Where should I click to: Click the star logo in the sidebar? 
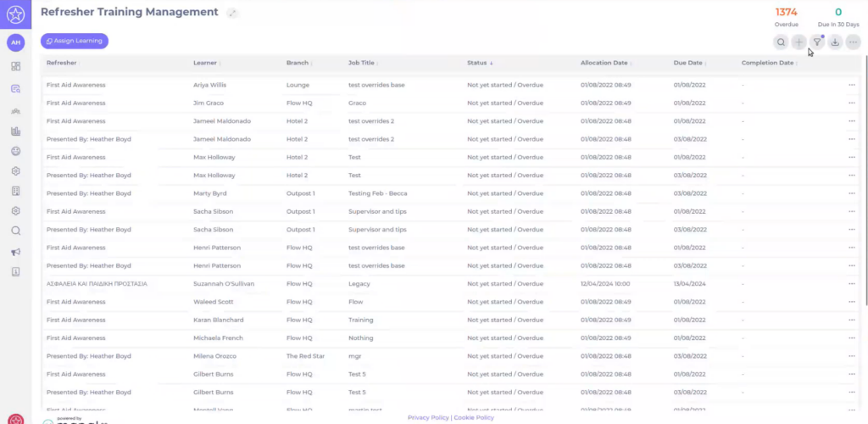point(15,14)
